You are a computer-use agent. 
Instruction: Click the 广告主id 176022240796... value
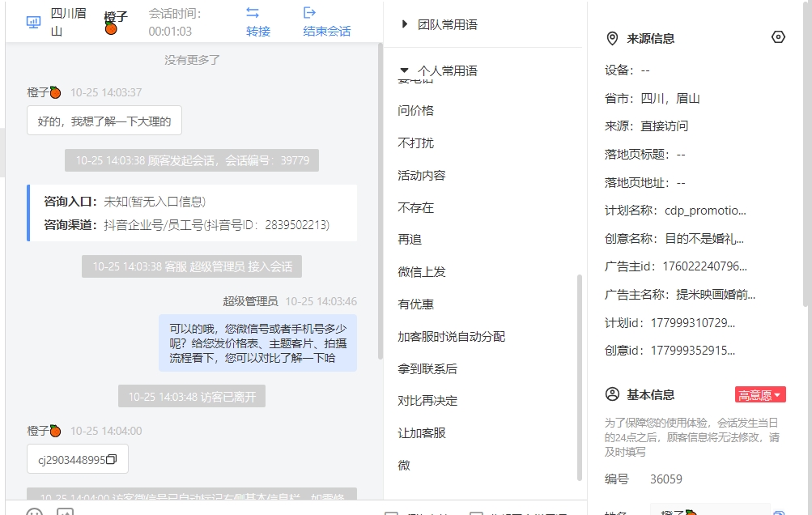705,266
